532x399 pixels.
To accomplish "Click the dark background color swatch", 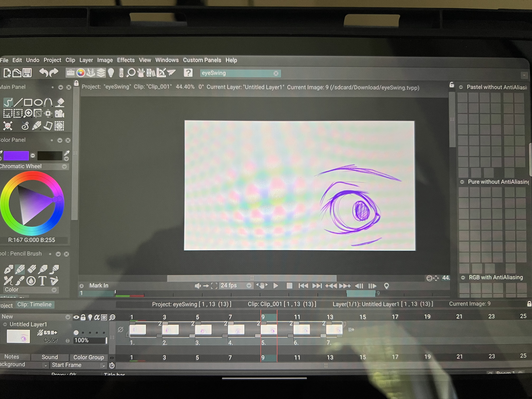I will 50,156.
